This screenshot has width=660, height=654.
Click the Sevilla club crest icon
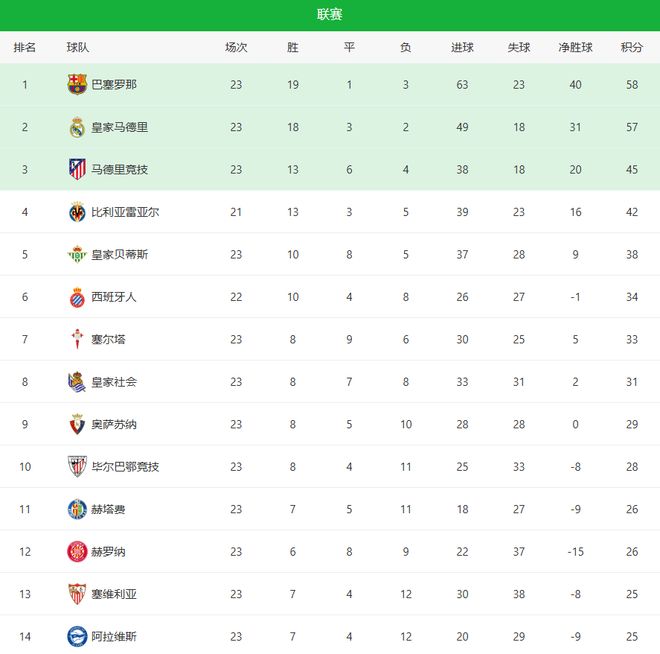77,594
